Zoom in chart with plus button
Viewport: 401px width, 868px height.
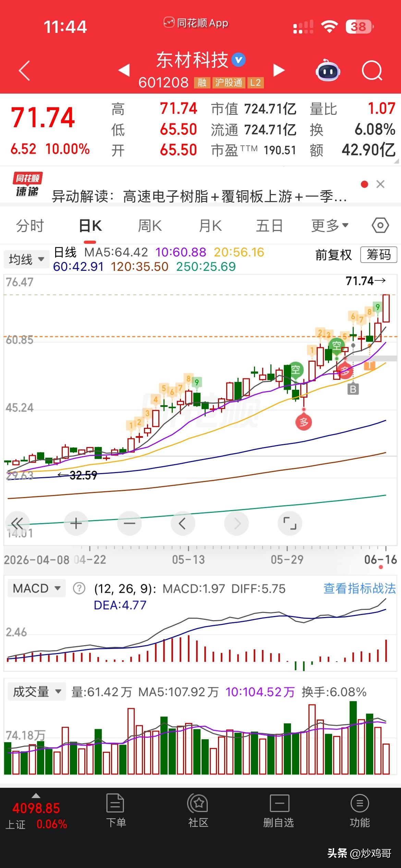coord(76,523)
